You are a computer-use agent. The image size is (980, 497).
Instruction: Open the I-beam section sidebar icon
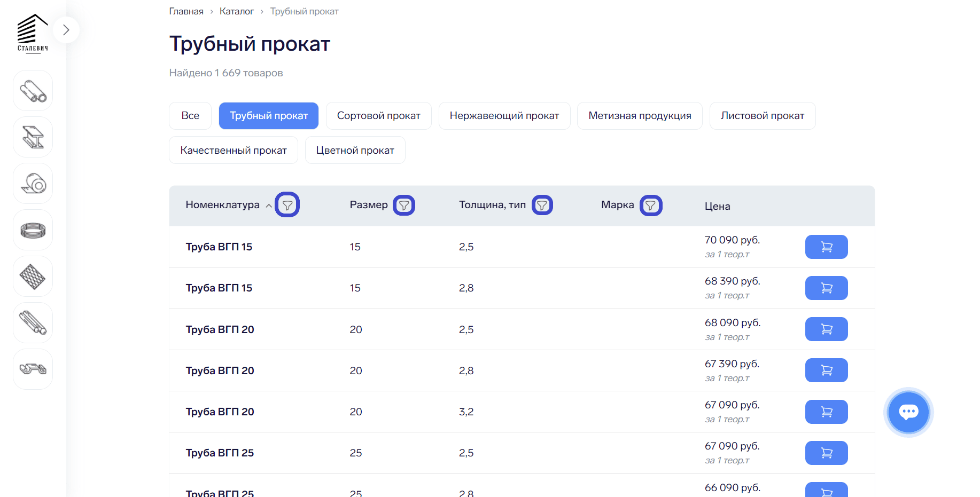(x=33, y=137)
